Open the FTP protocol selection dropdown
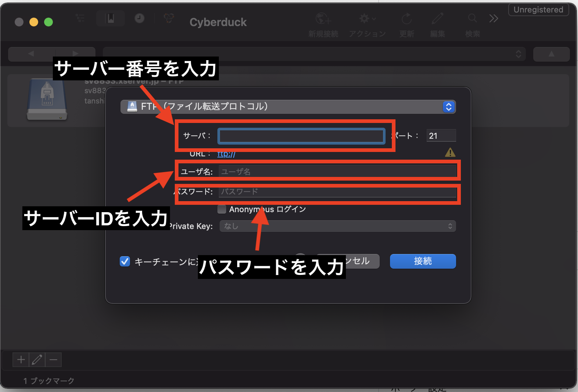The width and height of the screenshot is (578, 392). [x=288, y=107]
